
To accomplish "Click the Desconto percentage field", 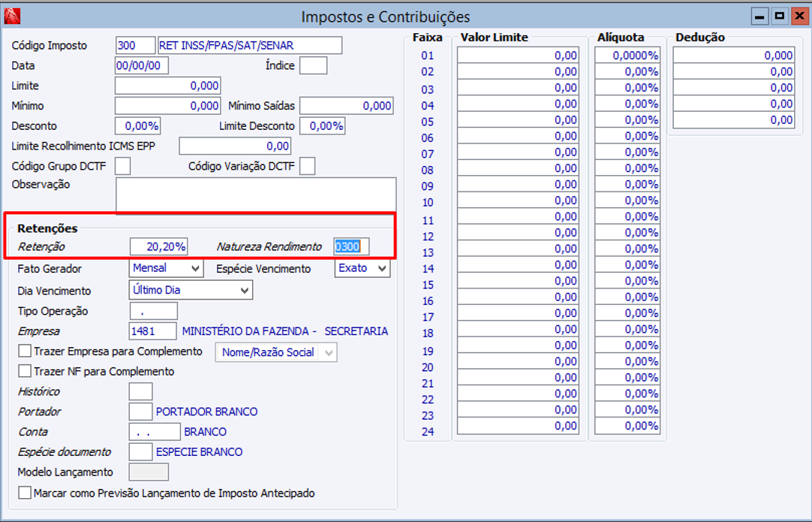I will click(x=137, y=126).
